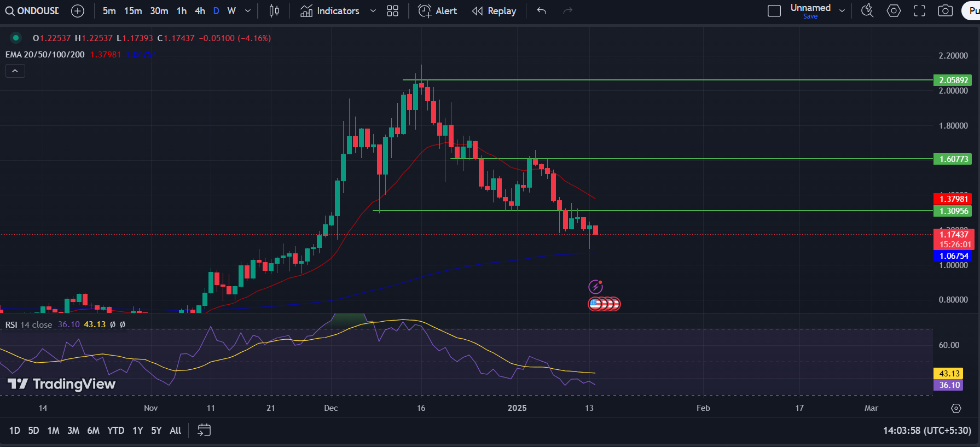This screenshot has height=447, width=980.
Task: Open the Indicators dialog
Action: click(x=330, y=11)
